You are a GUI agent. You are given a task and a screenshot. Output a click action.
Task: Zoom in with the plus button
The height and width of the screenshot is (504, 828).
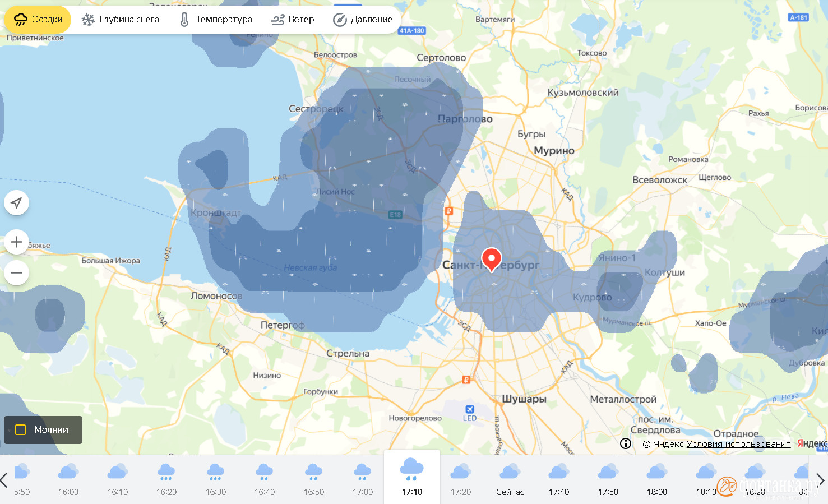[16, 242]
